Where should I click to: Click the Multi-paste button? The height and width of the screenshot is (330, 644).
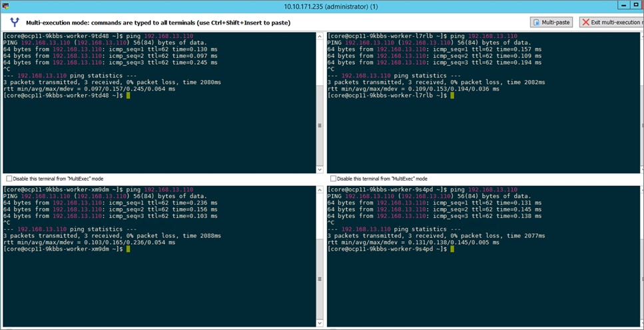click(x=551, y=22)
